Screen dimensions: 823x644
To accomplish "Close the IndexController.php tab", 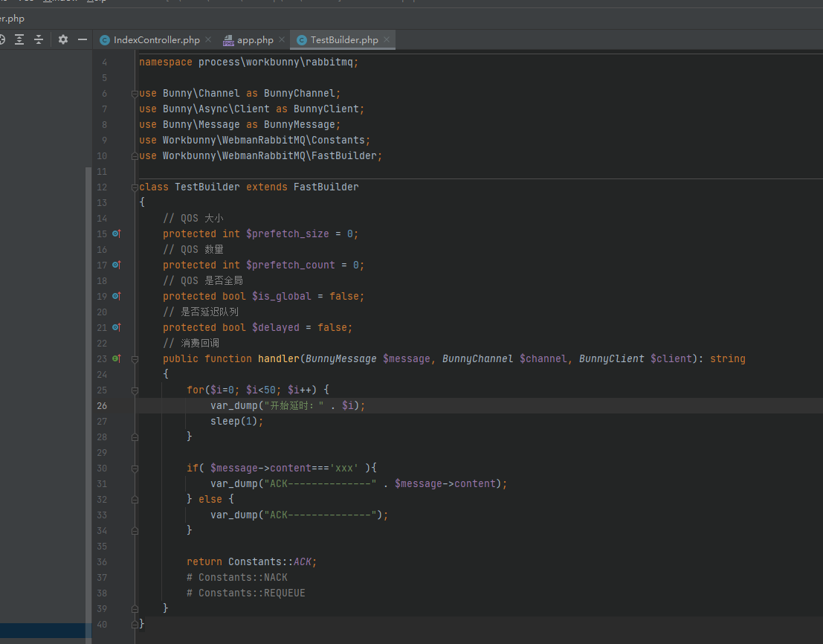I will point(208,39).
